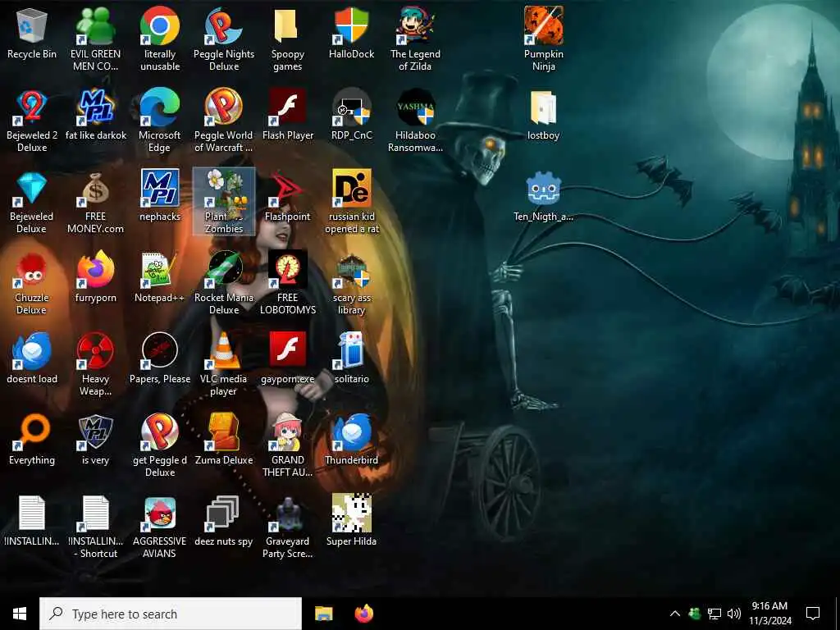Select the Ten_Nigth_a... Godot icon

(x=543, y=195)
